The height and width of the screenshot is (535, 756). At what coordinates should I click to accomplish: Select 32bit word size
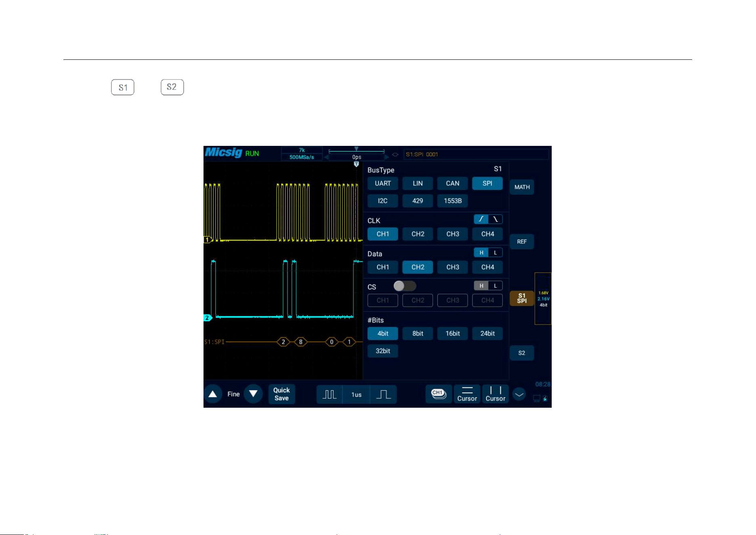point(382,351)
